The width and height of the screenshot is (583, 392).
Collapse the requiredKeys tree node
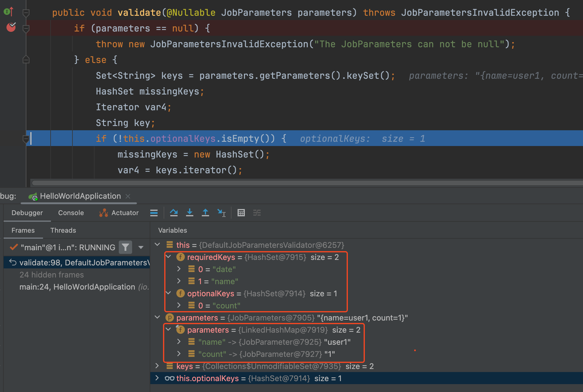(x=168, y=257)
